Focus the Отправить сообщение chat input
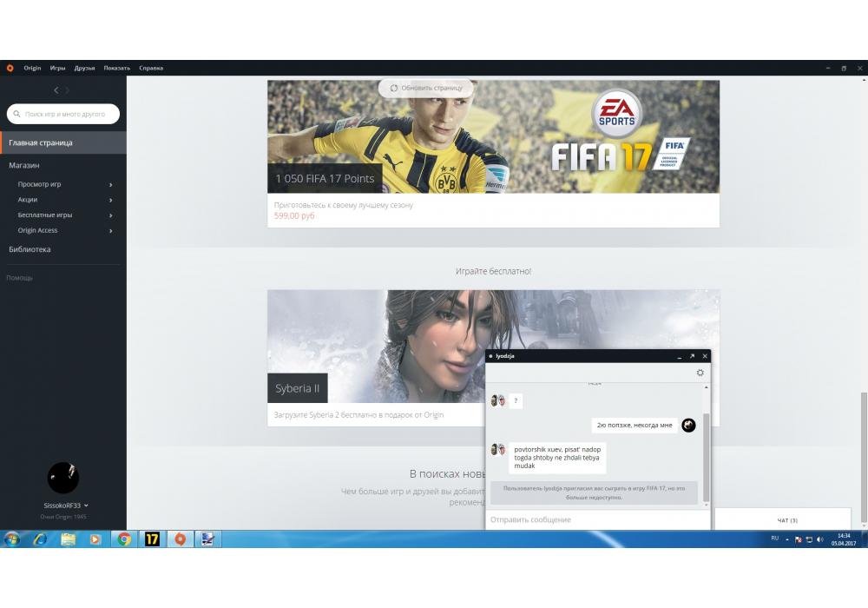This screenshot has width=868, height=608. [597, 519]
